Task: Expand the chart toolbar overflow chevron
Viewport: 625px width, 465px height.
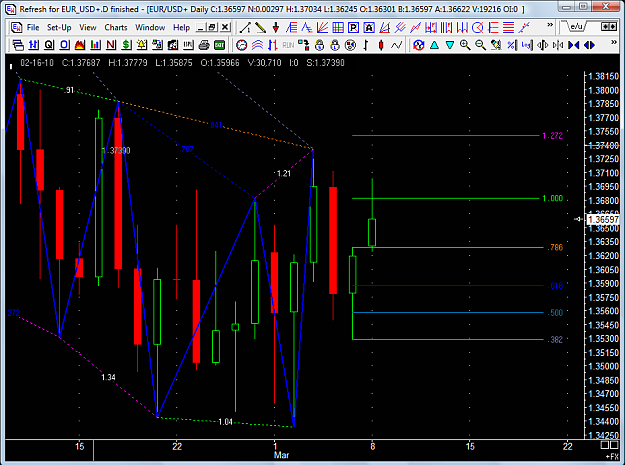Action: point(614,42)
